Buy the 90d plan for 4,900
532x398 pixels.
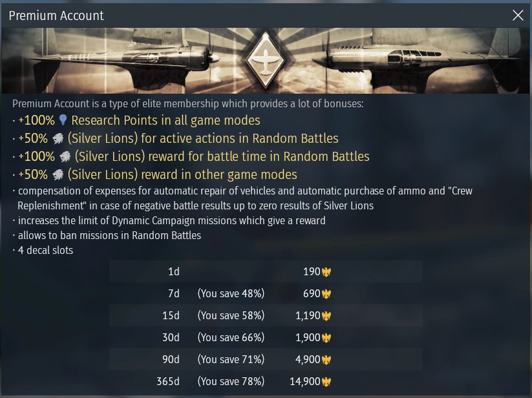coord(266,360)
